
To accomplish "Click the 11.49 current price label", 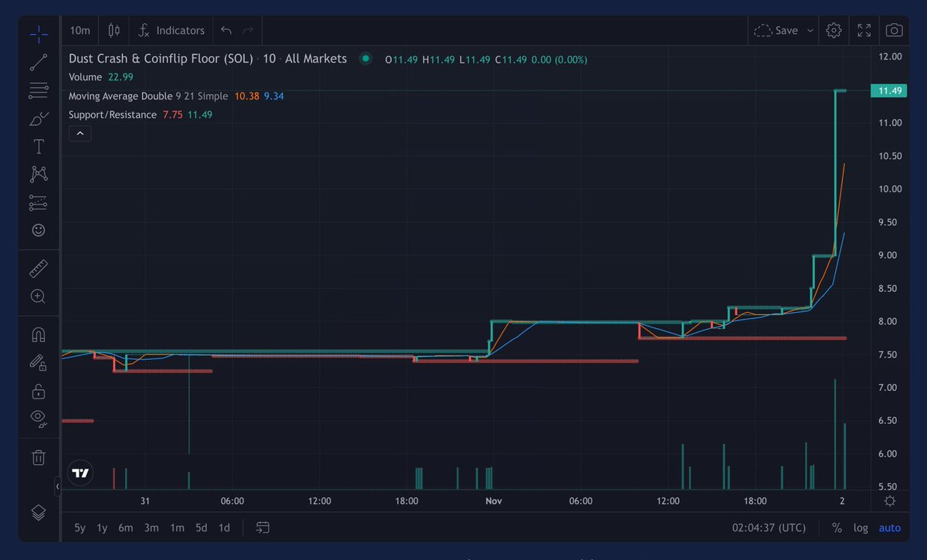I will tap(889, 91).
